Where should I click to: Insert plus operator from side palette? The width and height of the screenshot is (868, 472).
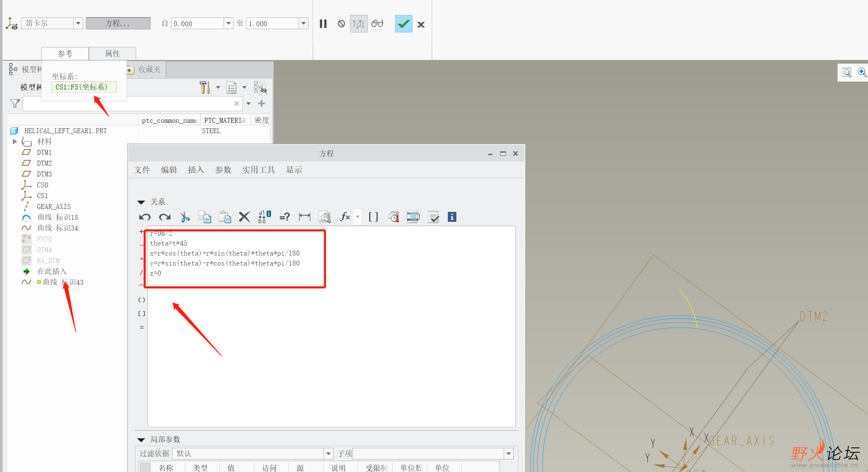tap(142, 232)
